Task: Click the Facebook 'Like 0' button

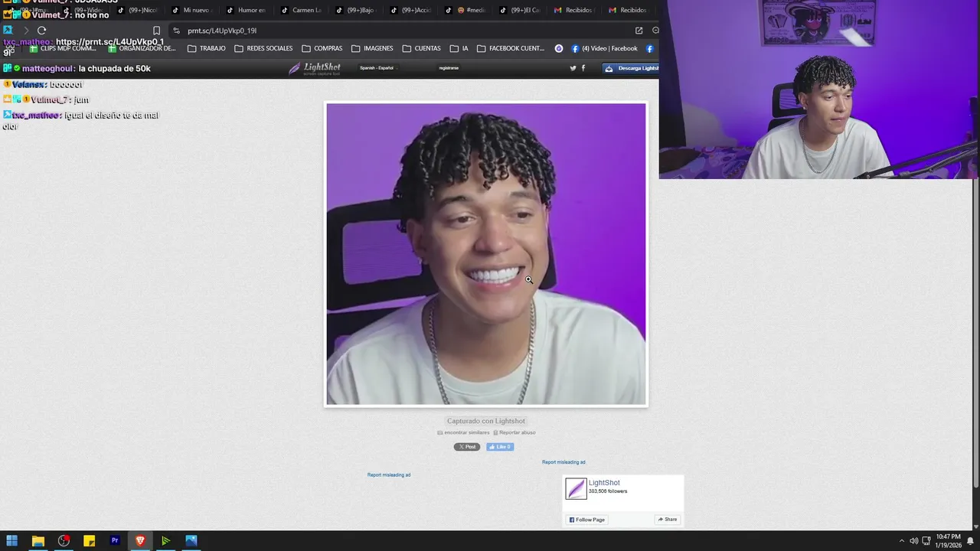Action: pos(500,447)
